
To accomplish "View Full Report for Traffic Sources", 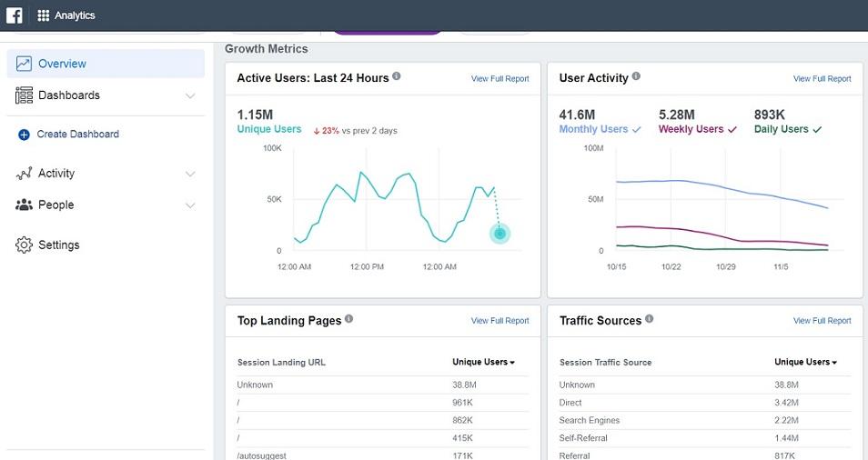I will coord(823,321).
